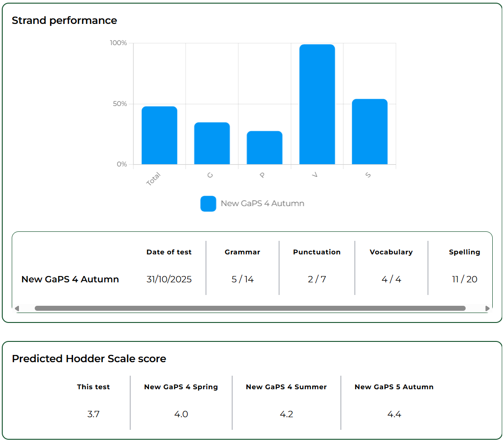
Task: Click the Grammar score 5 / 14
Action: click(242, 279)
